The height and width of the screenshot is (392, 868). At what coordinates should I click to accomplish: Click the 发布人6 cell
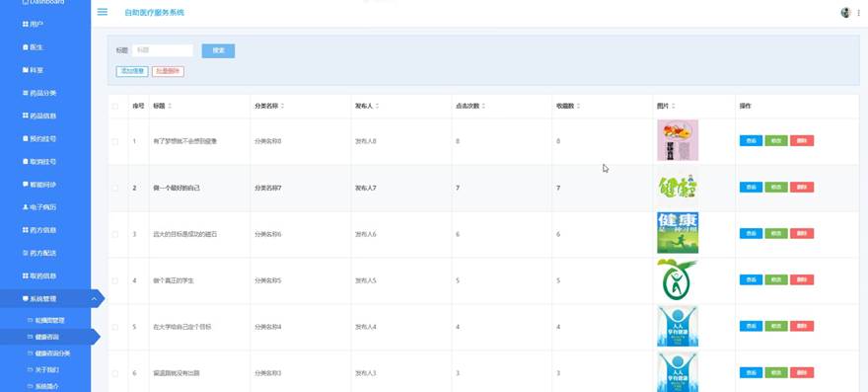pyautogui.click(x=366, y=235)
